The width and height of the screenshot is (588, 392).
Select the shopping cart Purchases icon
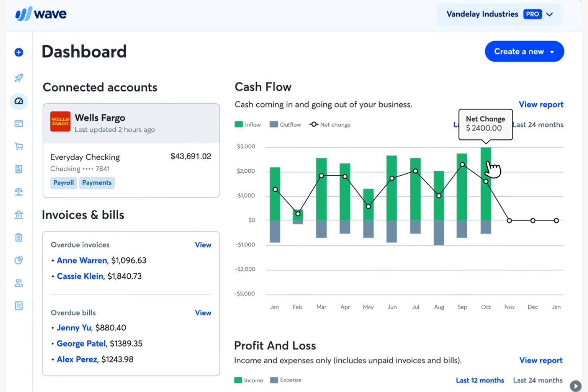click(x=19, y=146)
